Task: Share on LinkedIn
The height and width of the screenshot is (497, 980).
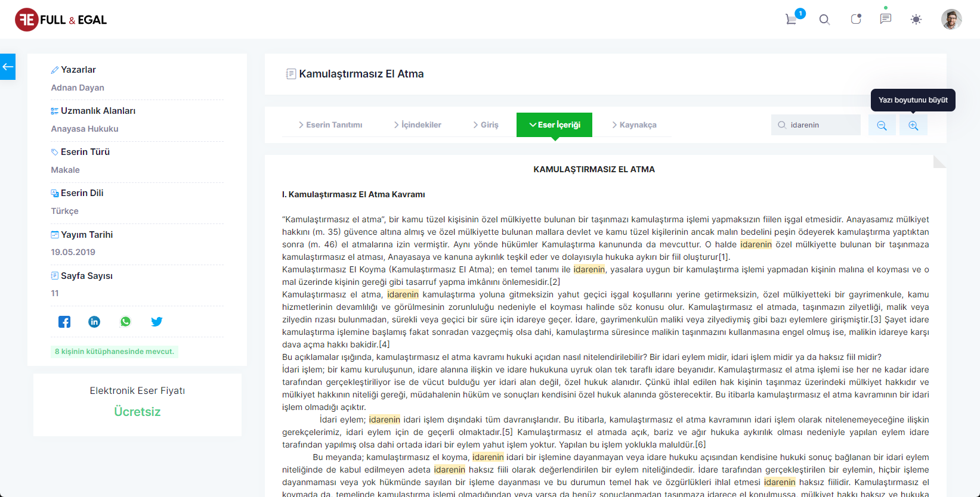Action: (94, 322)
